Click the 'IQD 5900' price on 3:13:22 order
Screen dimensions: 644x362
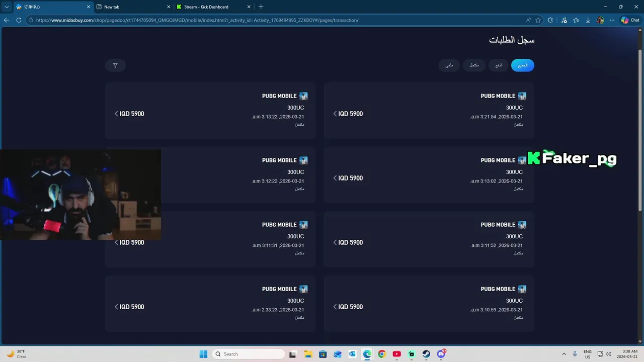tap(132, 114)
